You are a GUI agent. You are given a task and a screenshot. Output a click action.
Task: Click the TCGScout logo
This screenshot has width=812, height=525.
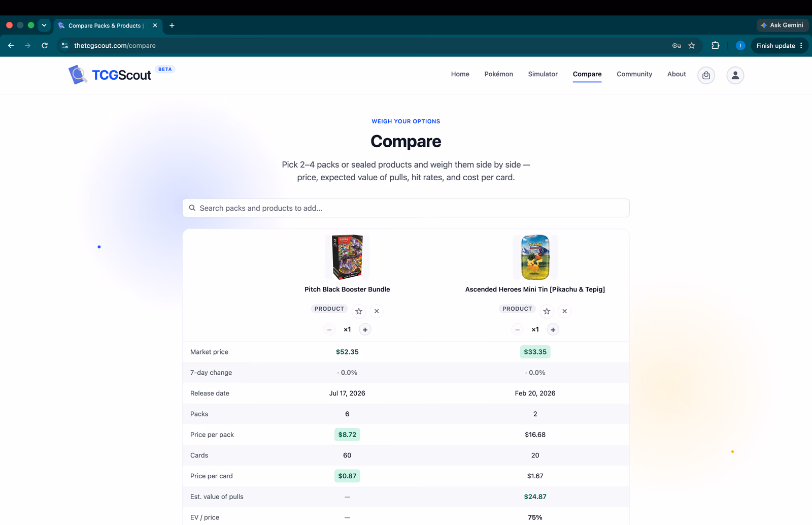(110, 75)
